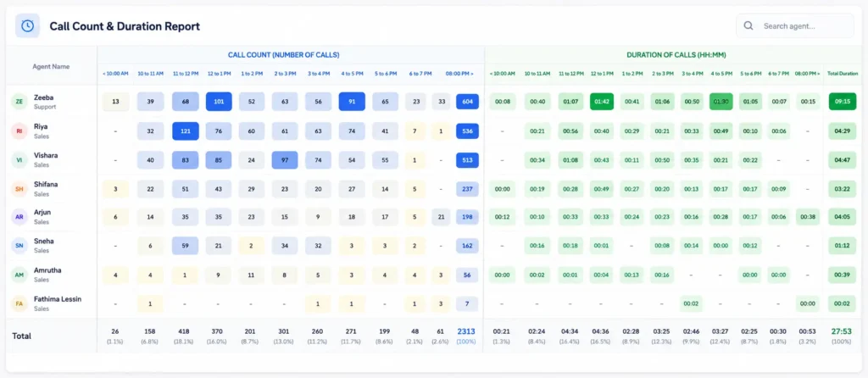The height and width of the screenshot is (378, 868).
Task: Click the grand total 2313 calls
Action: (x=466, y=331)
